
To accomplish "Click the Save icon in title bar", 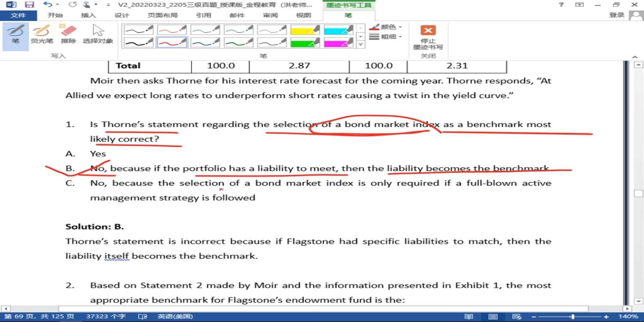I will point(29,5).
